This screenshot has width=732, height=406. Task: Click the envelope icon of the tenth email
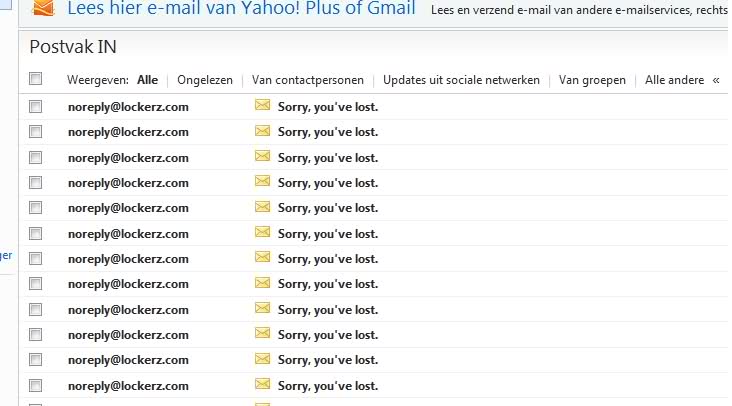pyautogui.click(x=263, y=333)
